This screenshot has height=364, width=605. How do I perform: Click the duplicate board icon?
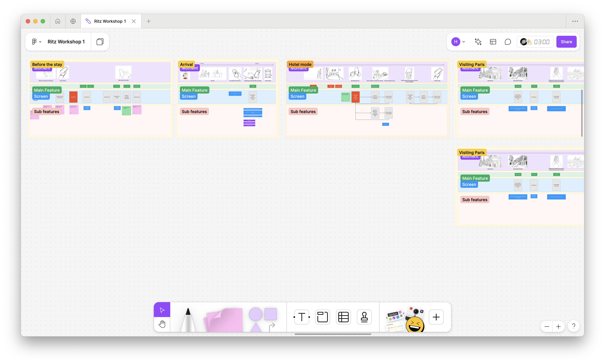pyautogui.click(x=99, y=42)
